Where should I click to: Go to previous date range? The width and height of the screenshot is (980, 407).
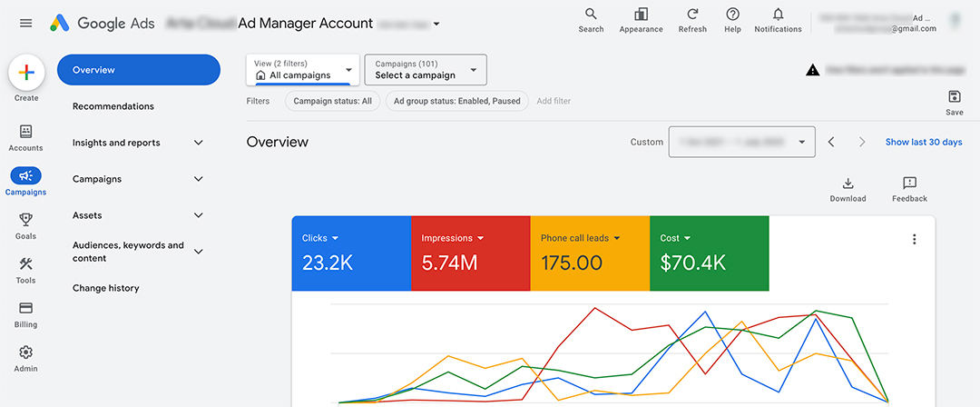click(x=831, y=142)
